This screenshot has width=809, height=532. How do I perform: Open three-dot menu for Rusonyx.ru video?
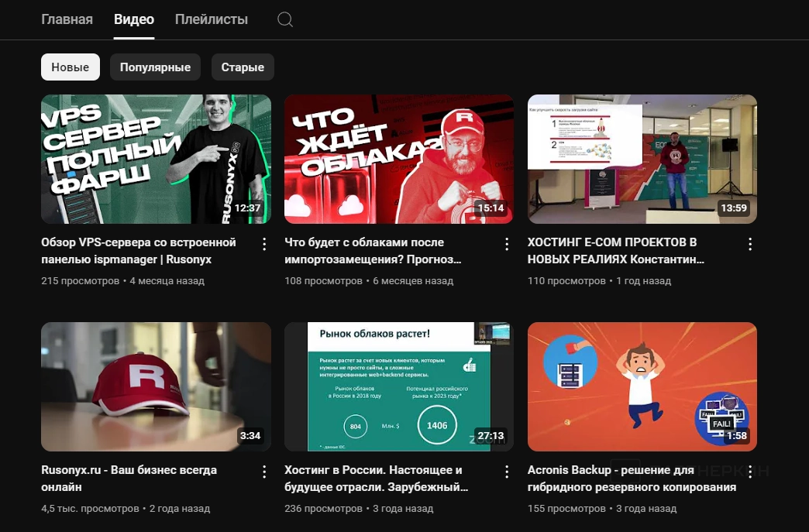pyautogui.click(x=263, y=472)
